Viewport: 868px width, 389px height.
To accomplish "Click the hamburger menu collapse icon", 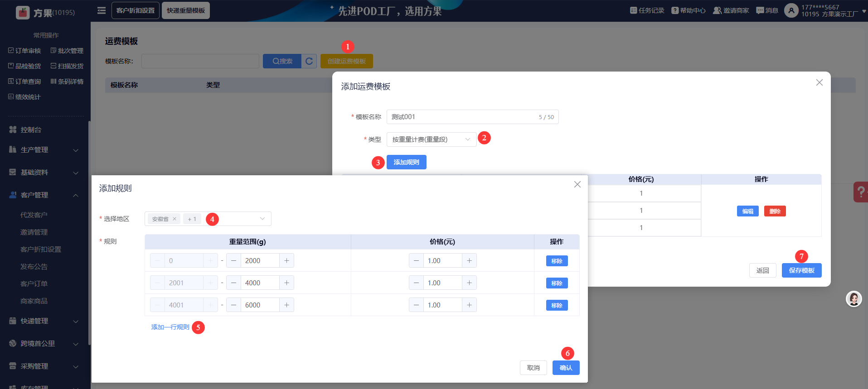I will coord(102,10).
